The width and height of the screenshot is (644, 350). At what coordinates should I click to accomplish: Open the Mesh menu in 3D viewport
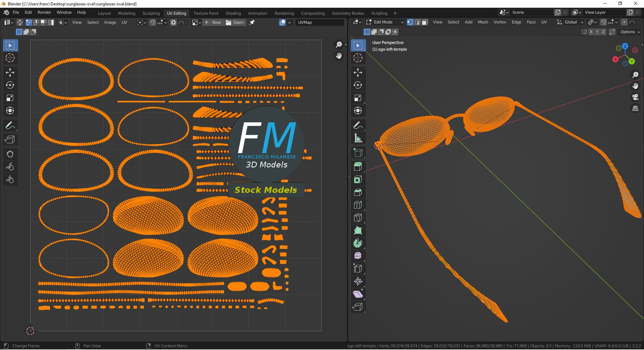(x=483, y=22)
